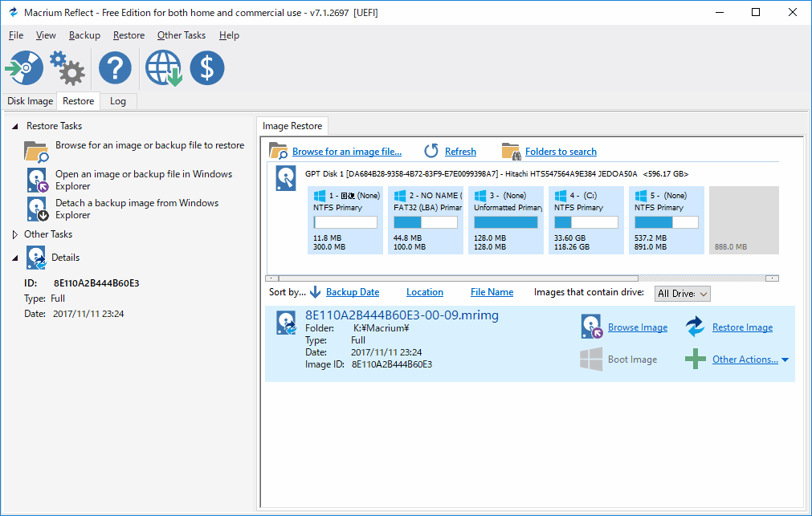The width and height of the screenshot is (812, 516).
Task: Click the Windows logo on partition 1
Action: point(320,196)
